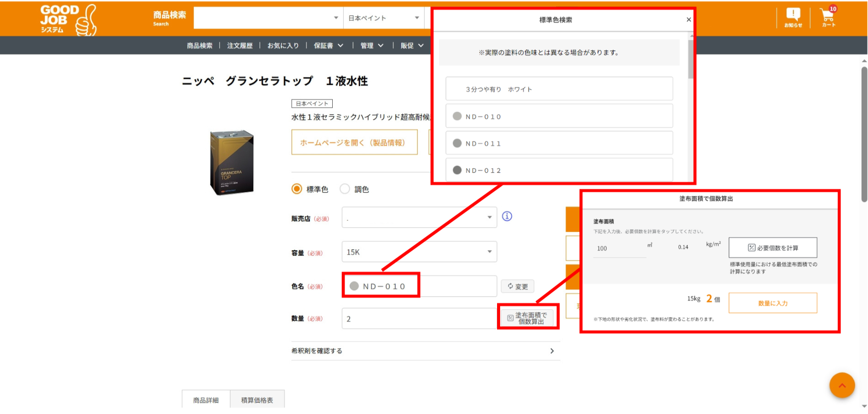Open 注文履歴 in the navigation bar
Viewport: 868px width, 414px height.
pos(240,46)
